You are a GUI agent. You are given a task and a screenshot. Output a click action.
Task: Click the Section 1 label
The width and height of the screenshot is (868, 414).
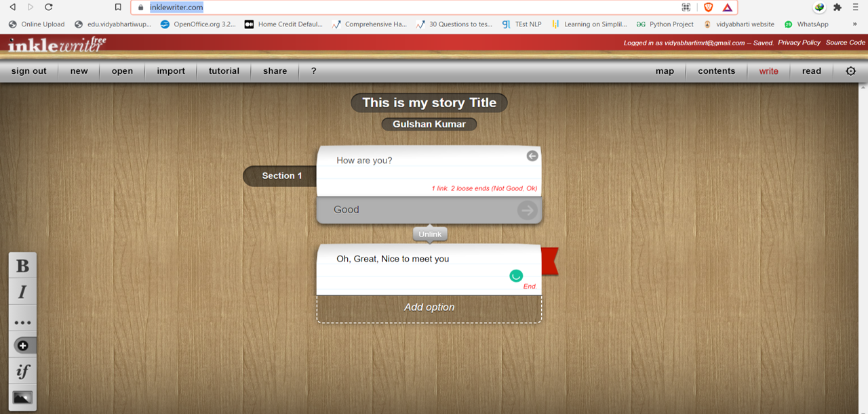tap(282, 176)
